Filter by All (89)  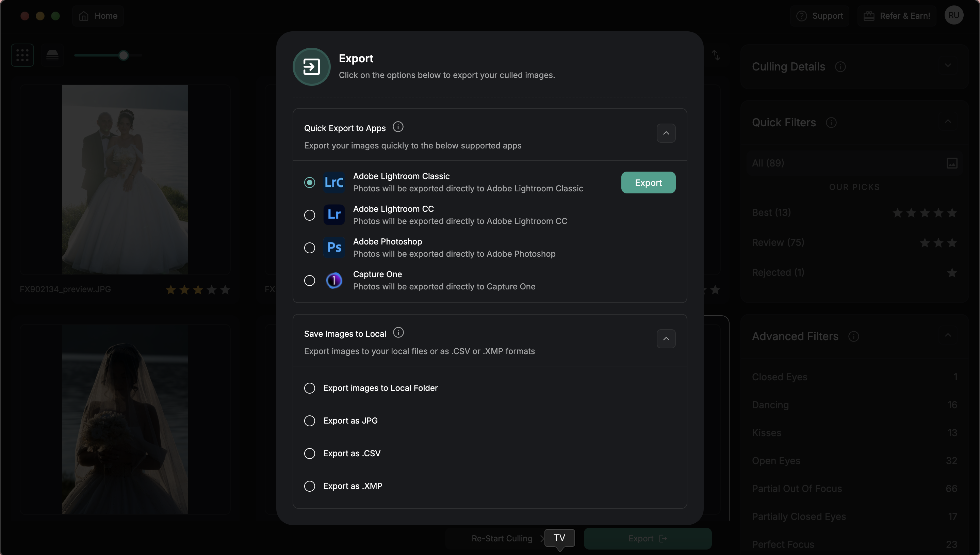point(854,163)
